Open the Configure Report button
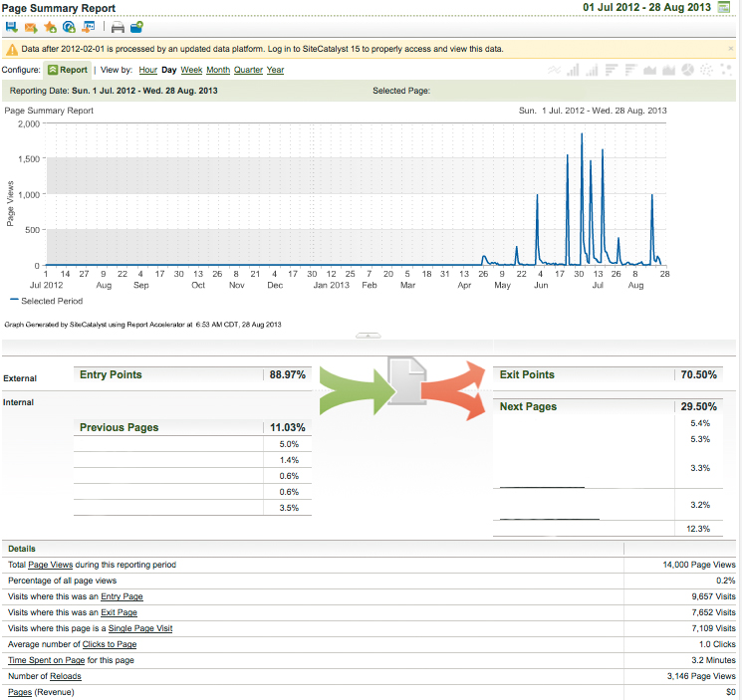Viewport: 742px width, 700px height. pyautogui.click(x=68, y=70)
